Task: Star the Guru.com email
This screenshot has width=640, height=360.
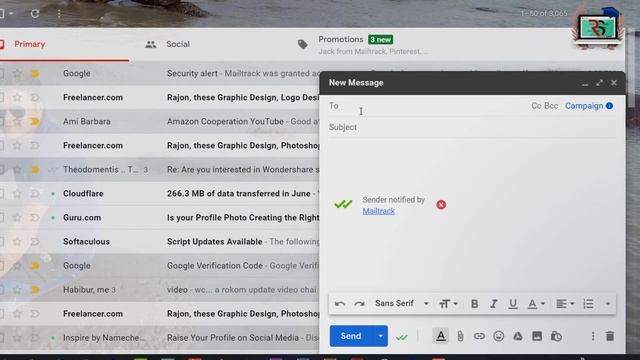Action: (x=17, y=218)
